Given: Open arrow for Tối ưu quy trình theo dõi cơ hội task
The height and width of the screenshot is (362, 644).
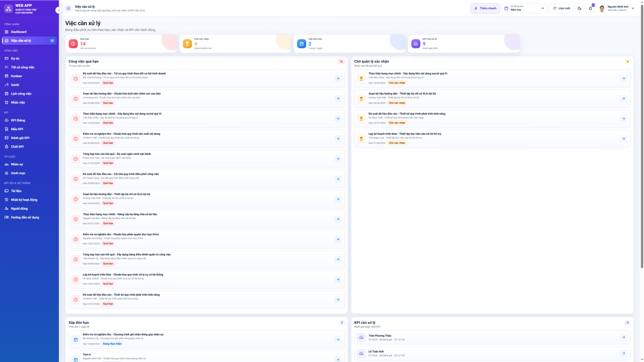Looking at the screenshot, I should point(338,78).
